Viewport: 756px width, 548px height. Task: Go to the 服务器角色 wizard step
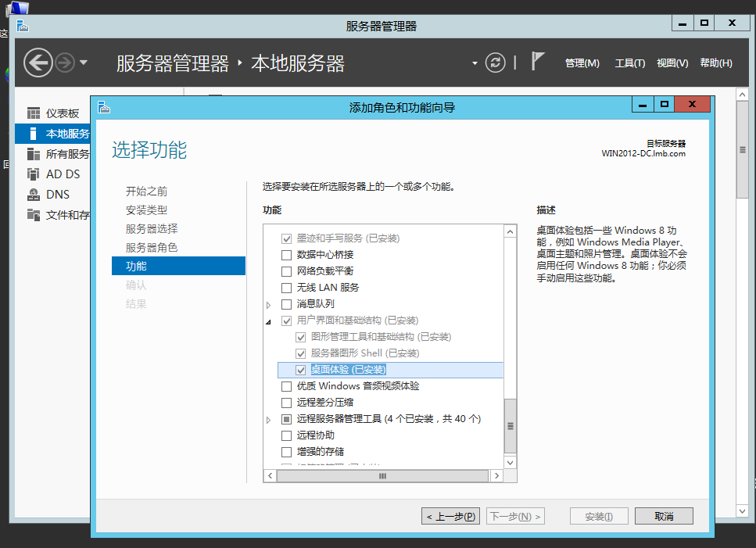click(x=152, y=248)
